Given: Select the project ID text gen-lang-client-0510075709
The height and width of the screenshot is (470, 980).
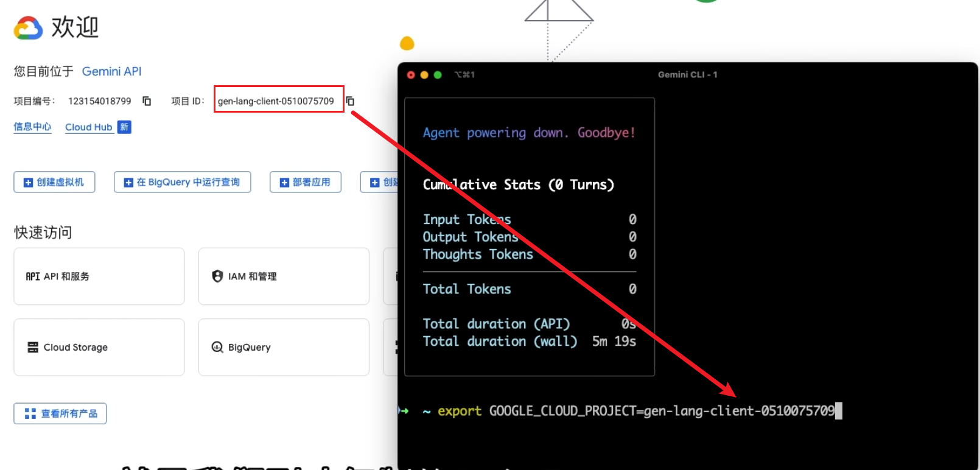Looking at the screenshot, I should 276,101.
